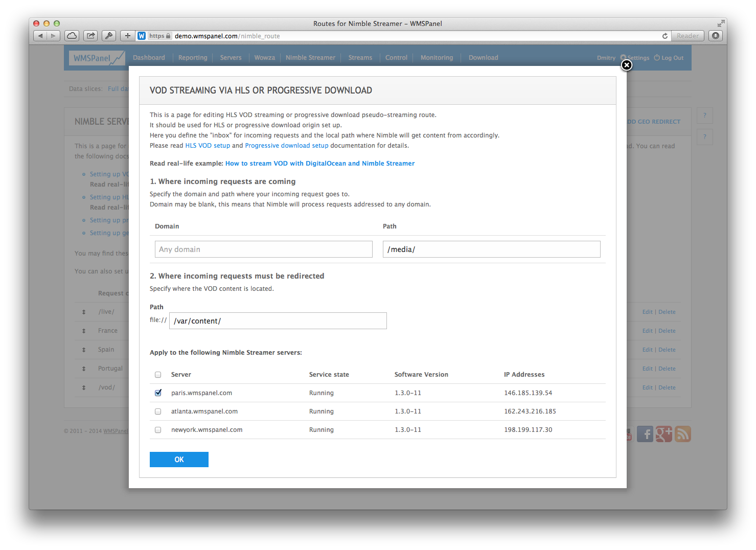Click the reorder arrows for /vod/ row

click(84, 387)
